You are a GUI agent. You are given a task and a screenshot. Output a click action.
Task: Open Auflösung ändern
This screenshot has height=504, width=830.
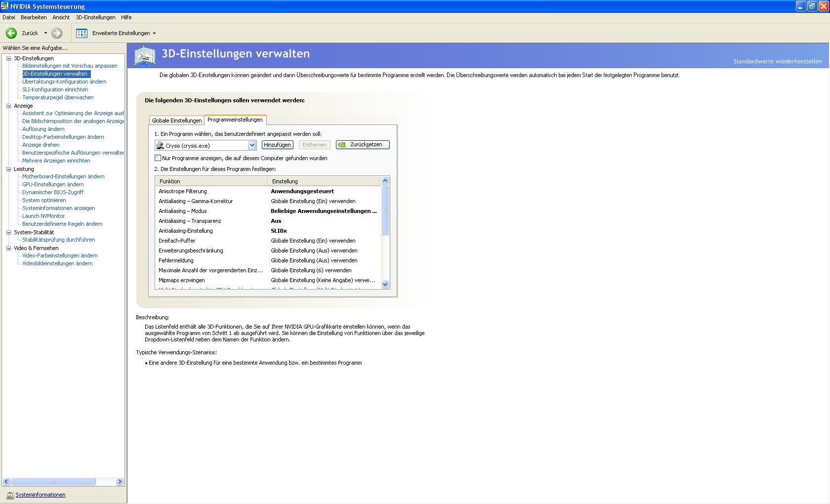coord(43,129)
